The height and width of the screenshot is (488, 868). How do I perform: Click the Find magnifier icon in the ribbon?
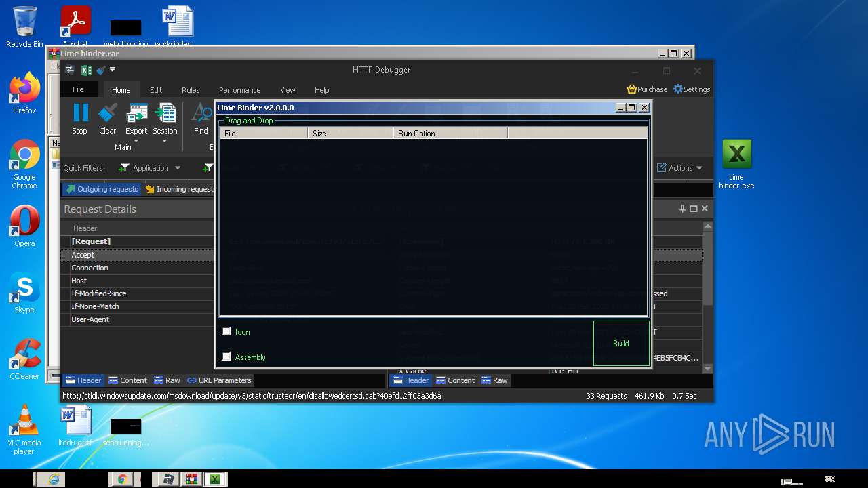tap(201, 113)
